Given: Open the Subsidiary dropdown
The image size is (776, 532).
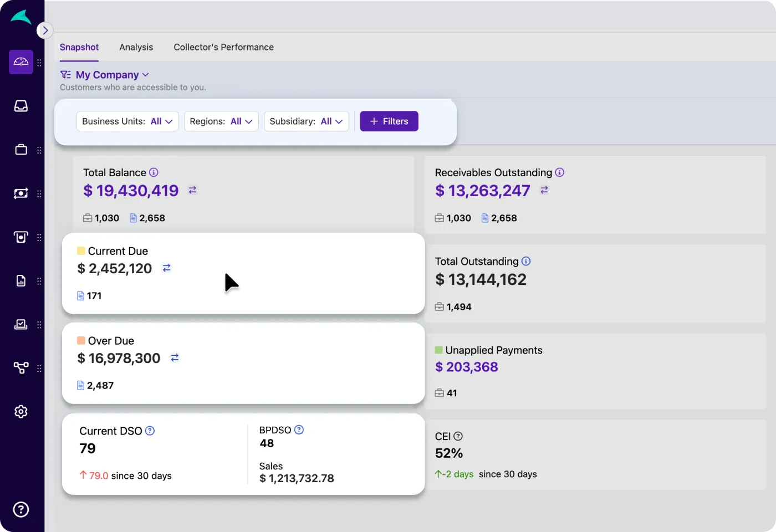Looking at the screenshot, I should click(x=306, y=121).
